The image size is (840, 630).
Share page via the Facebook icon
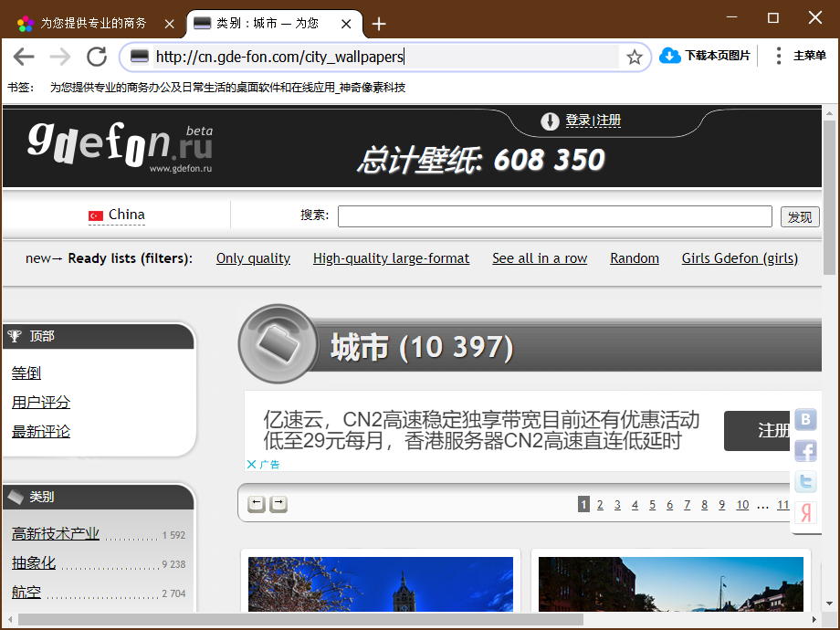tap(804, 450)
